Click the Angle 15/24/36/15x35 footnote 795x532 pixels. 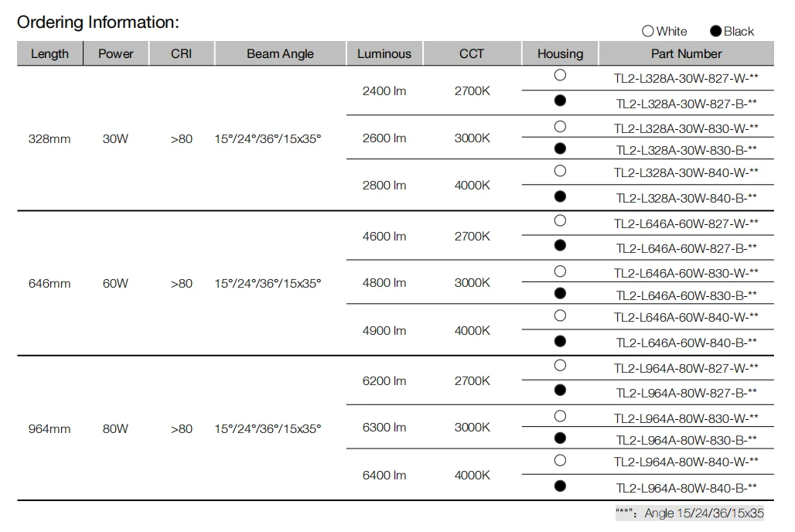coord(690,513)
